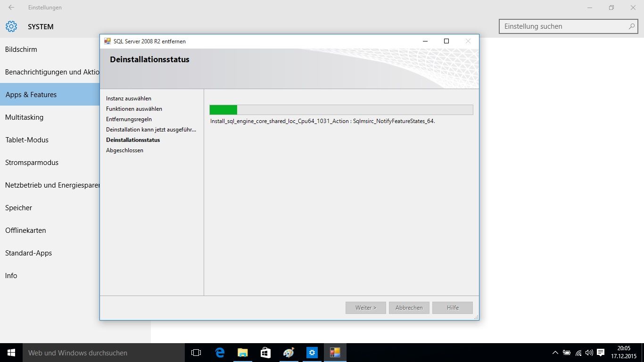Viewport: 644px width, 362px height.
Task: Click the 'Funktionen auswählen' step
Action: click(134, 109)
